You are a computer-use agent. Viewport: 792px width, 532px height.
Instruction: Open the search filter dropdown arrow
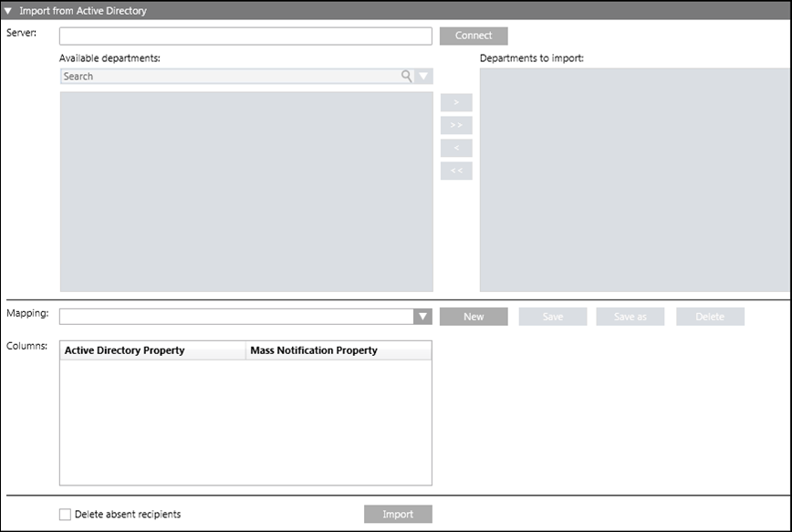423,77
